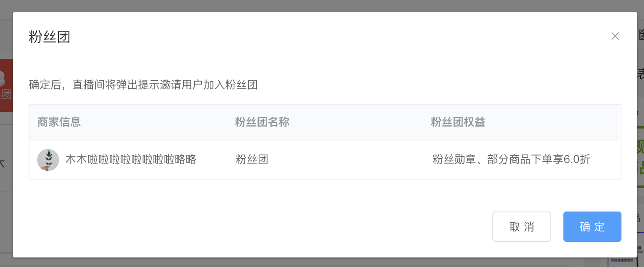Click the table's header row background
644x267 pixels.
click(x=325, y=122)
